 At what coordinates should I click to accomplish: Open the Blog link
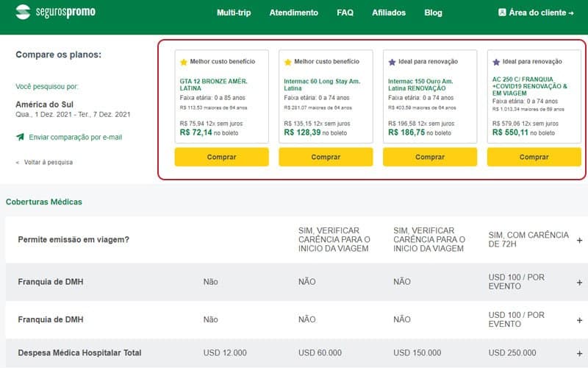(433, 13)
